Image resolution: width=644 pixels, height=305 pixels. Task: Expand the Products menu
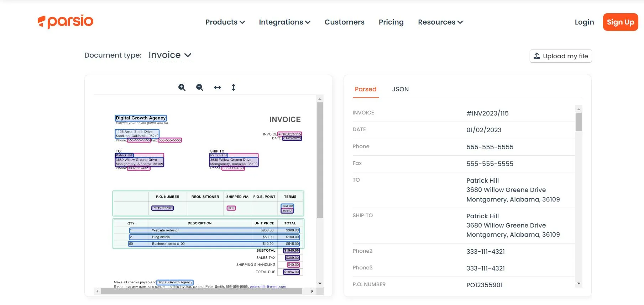(225, 22)
